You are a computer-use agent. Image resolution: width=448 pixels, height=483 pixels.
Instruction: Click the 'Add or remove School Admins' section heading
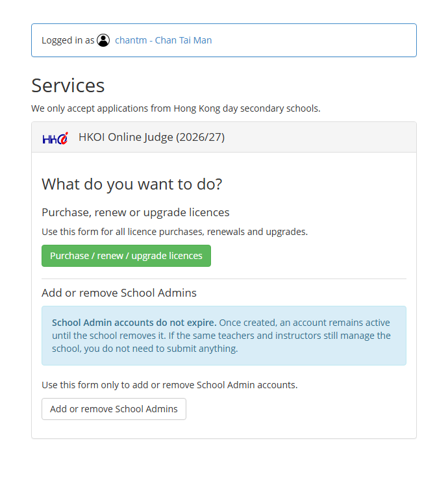click(x=119, y=293)
